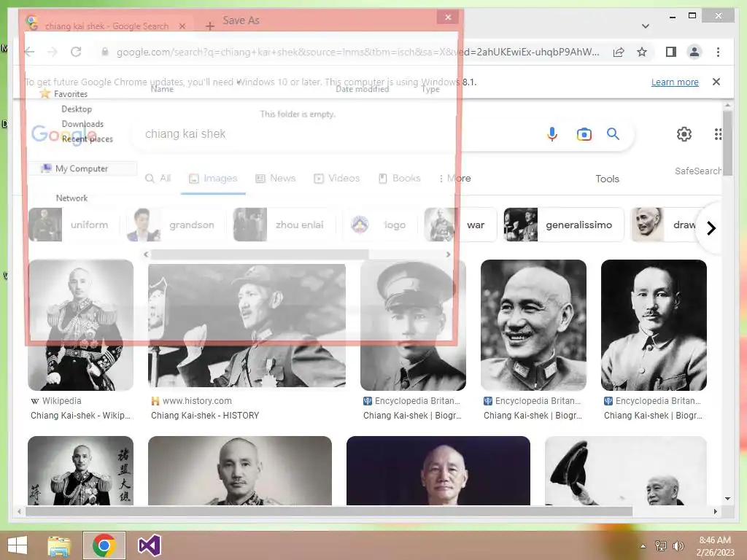747x560 pixels.
Task: Click Chrome icon in taskbar
Action: (x=104, y=545)
